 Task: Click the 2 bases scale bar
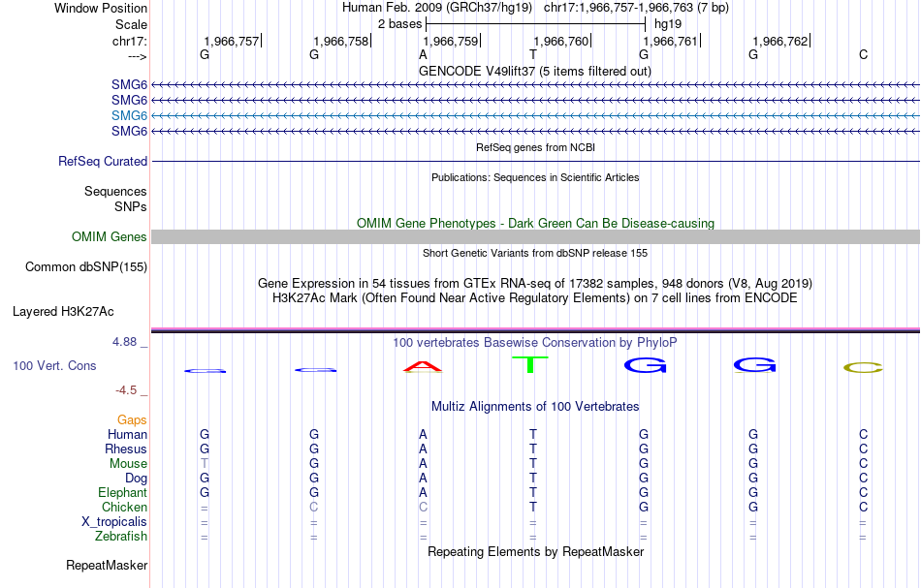coord(536,24)
